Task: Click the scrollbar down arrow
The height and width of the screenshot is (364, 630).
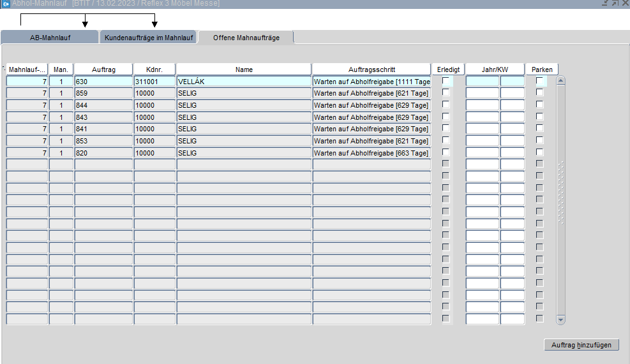Action: pos(561,319)
